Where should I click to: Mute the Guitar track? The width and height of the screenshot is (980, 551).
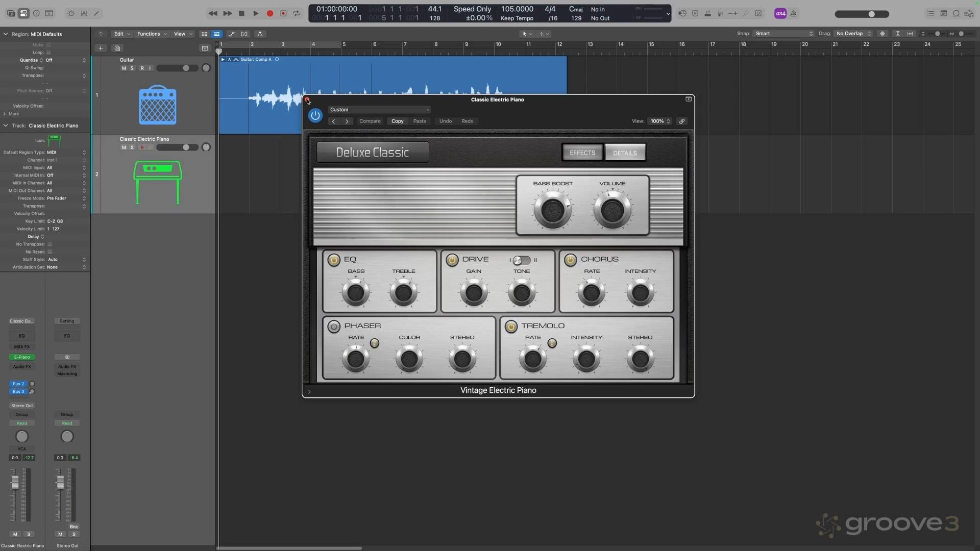point(124,68)
